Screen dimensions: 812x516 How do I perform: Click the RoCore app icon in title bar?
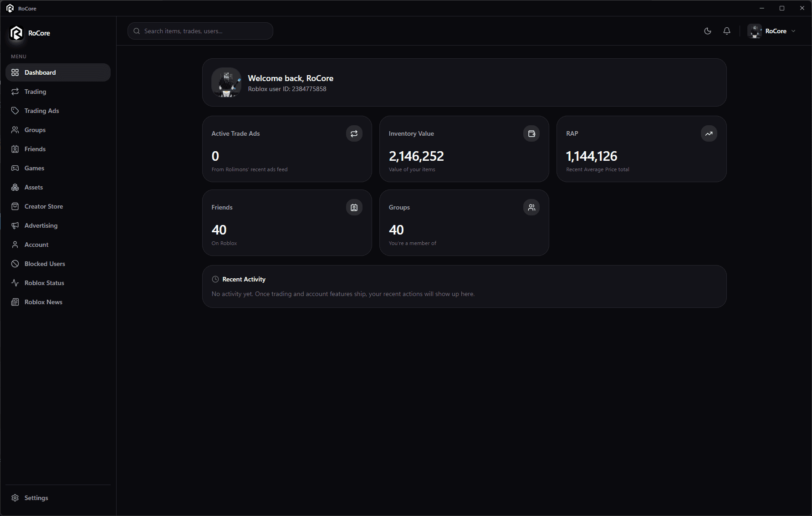(10, 8)
